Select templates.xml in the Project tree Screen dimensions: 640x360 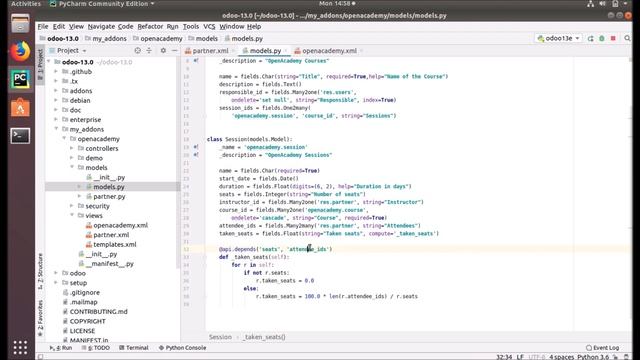point(115,244)
